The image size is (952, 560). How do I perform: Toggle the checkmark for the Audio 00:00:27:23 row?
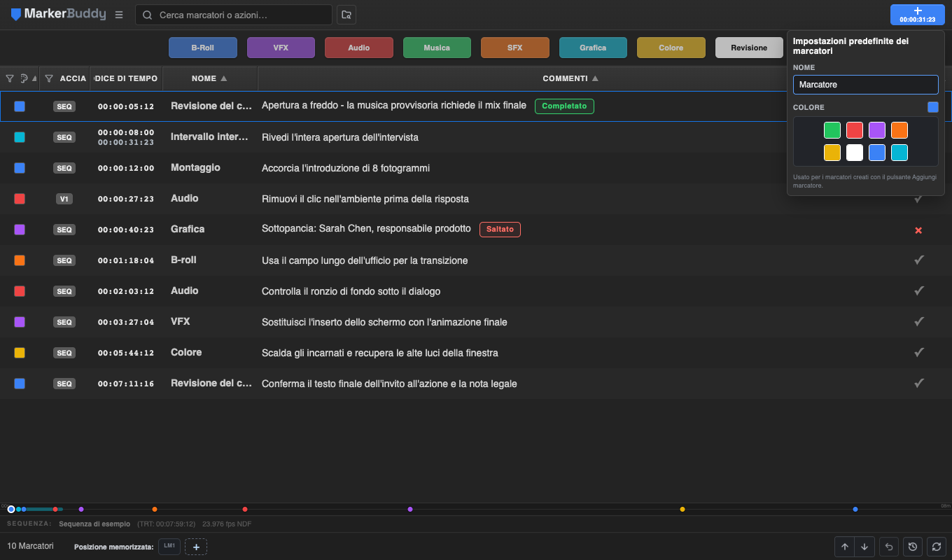click(x=919, y=199)
